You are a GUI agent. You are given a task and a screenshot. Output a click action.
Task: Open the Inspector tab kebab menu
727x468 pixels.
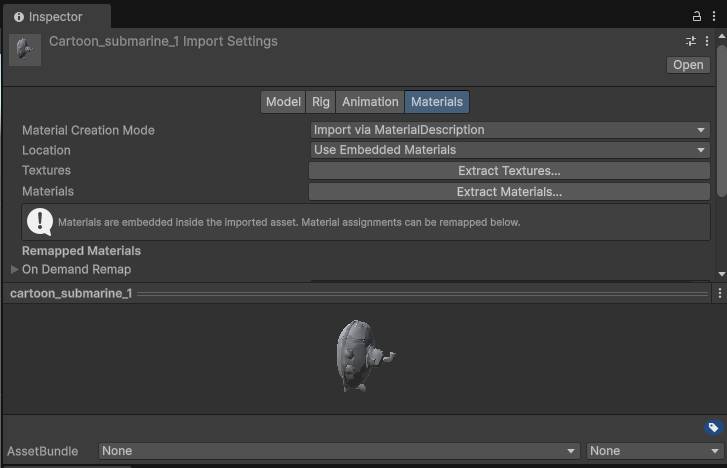pos(714,17)
